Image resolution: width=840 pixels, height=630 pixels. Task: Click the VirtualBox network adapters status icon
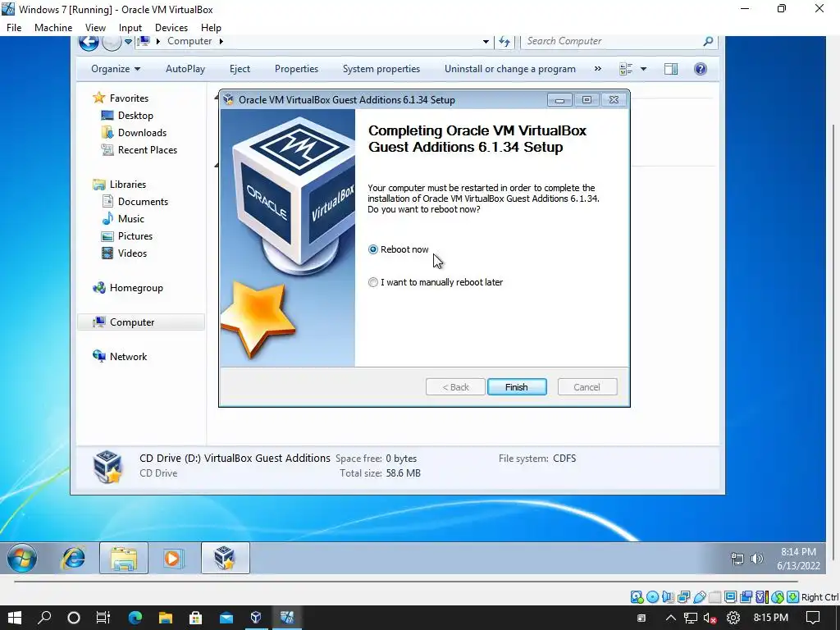[x=683, y=597]
